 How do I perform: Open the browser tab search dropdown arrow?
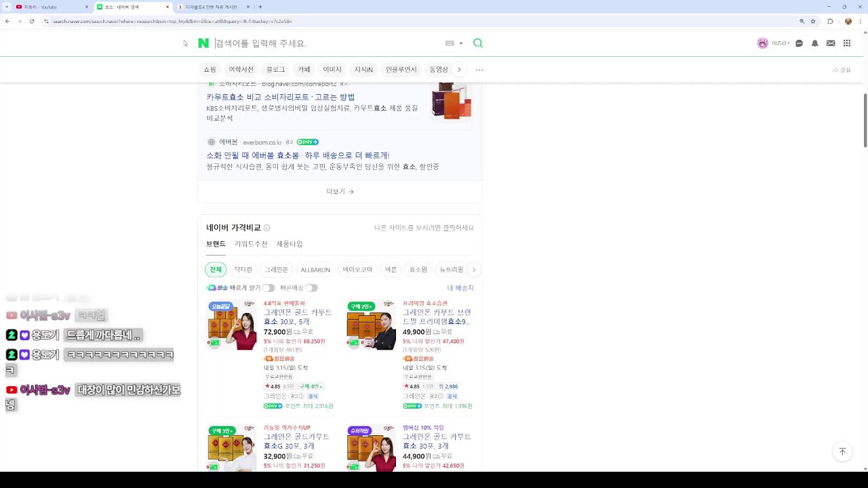(5, 7)
